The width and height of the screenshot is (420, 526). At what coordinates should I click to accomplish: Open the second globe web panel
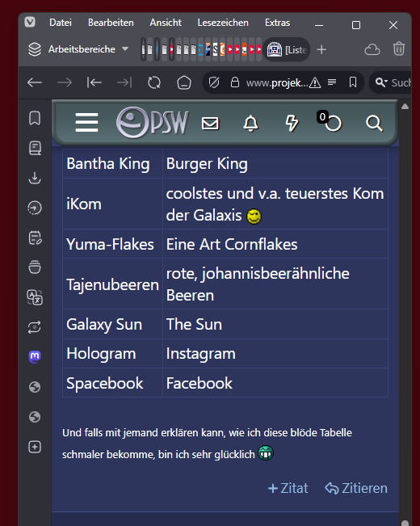[35, 417]
